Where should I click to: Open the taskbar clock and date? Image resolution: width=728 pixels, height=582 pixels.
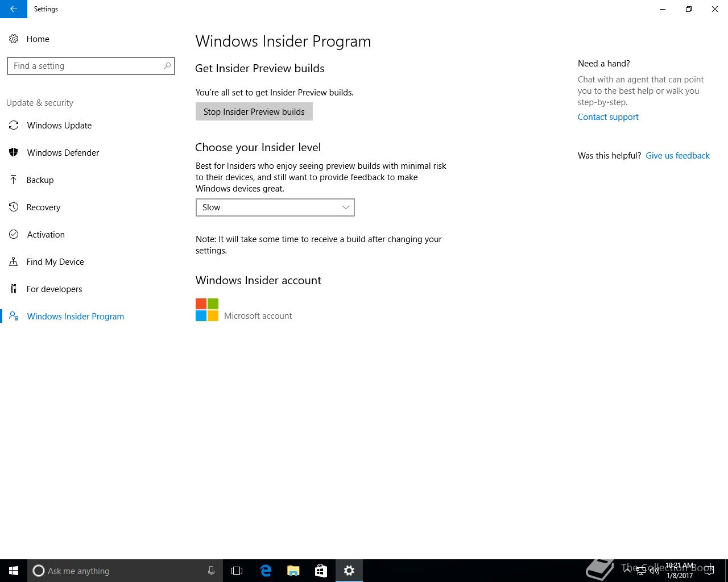click(x=680, y=571)
